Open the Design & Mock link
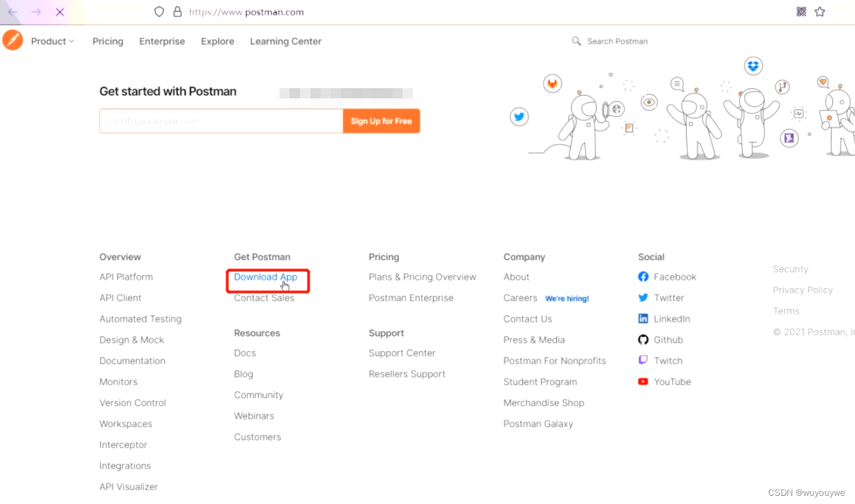The height and width of the screenshot is (504, 855). pos(131,339)
